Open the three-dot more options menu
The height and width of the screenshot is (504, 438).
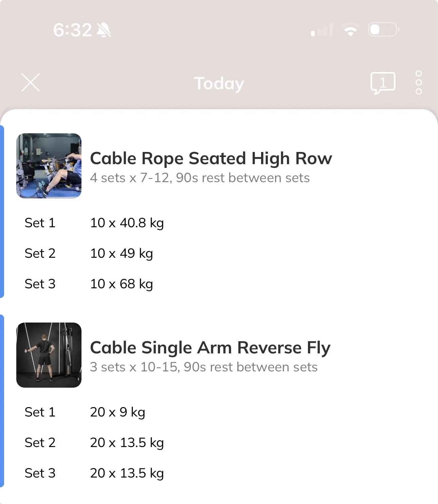[x=419, y=82]
